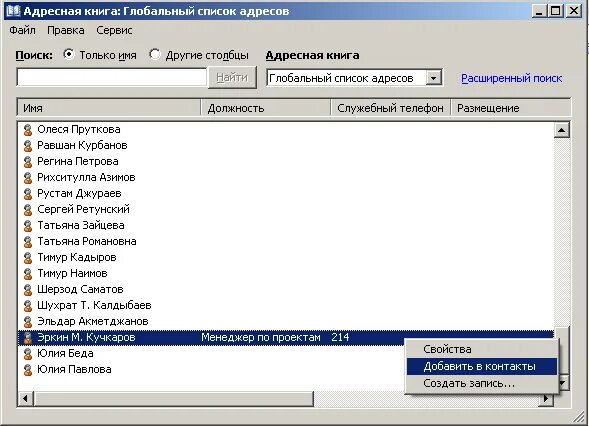
Task: Sort by the Должность column header
Action: tap(266, 108)
